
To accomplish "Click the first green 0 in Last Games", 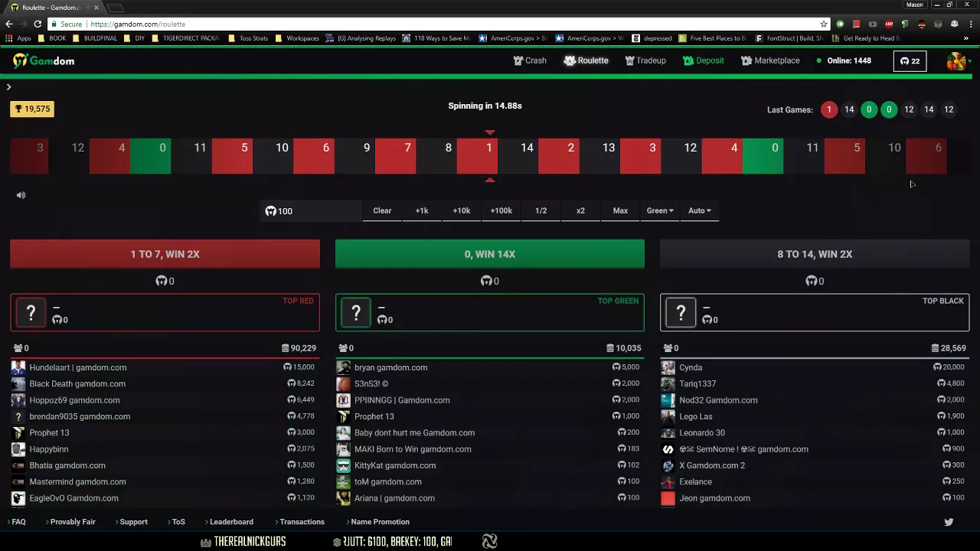I will [x=869, y=109].
